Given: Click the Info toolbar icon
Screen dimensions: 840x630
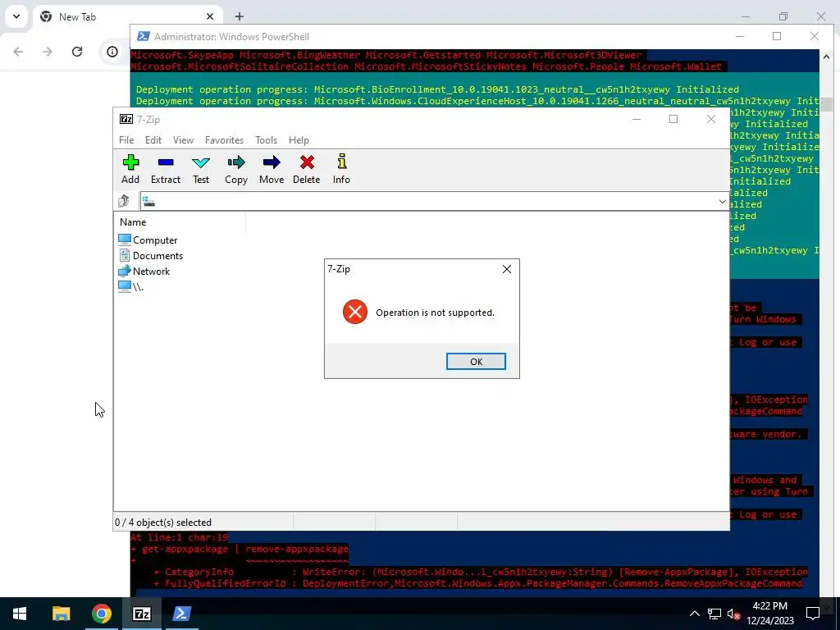Looking at the screenshot, I should pos(341,169).
